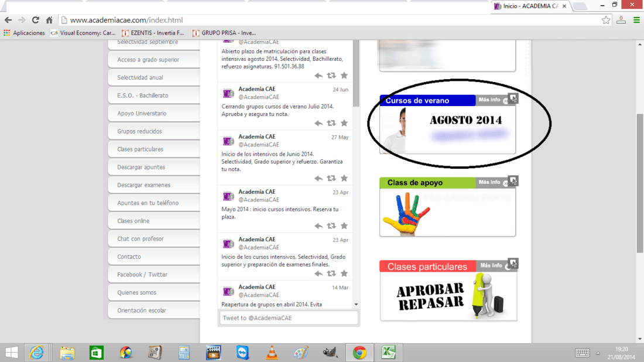
Task: Favorite the 27 May tweet
Action: (344, 178)
